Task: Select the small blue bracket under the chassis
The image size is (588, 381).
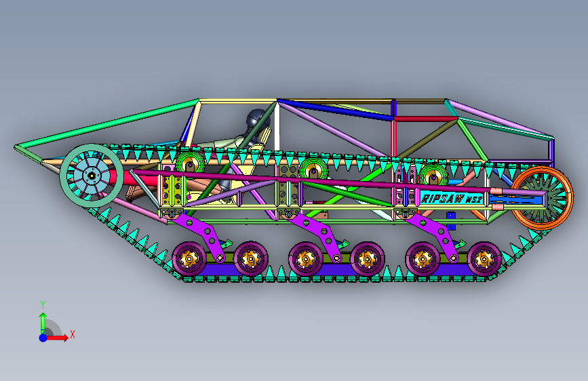Action: pos(451,221)
